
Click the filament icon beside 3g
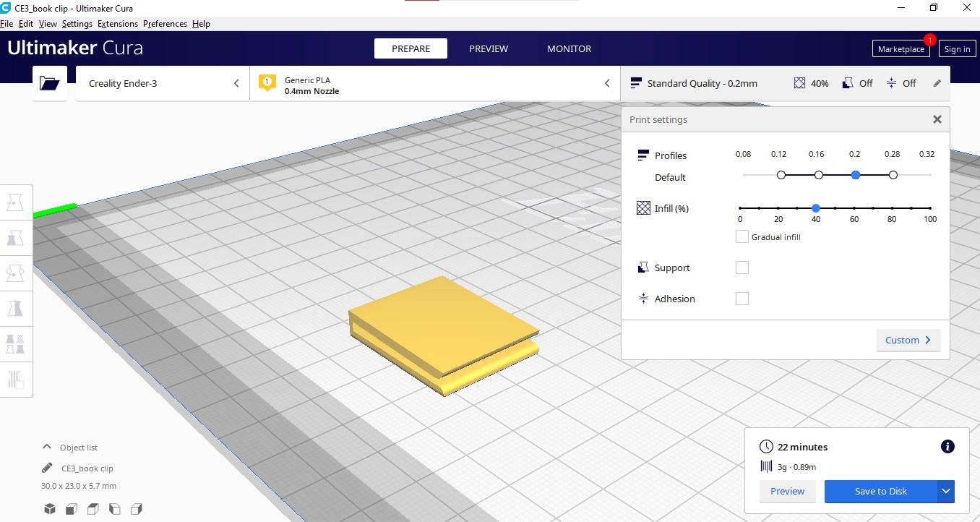click(767, 467)
